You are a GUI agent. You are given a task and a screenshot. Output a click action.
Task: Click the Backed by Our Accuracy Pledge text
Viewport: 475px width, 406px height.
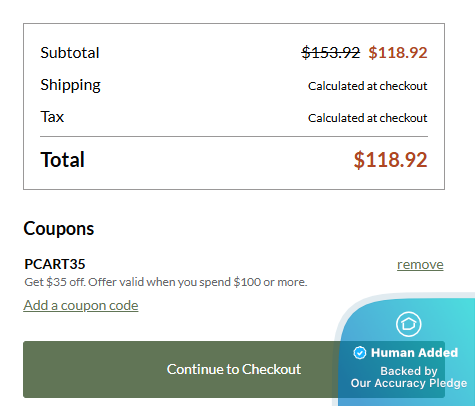pyautogui.click(x=409, y=377)
